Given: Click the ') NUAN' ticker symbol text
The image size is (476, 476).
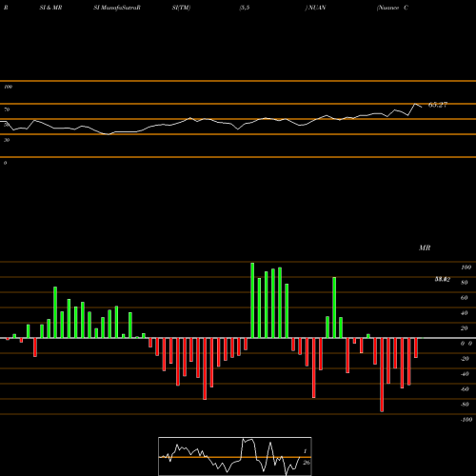Looking at the screenshot, I should [x=315, y=8].
